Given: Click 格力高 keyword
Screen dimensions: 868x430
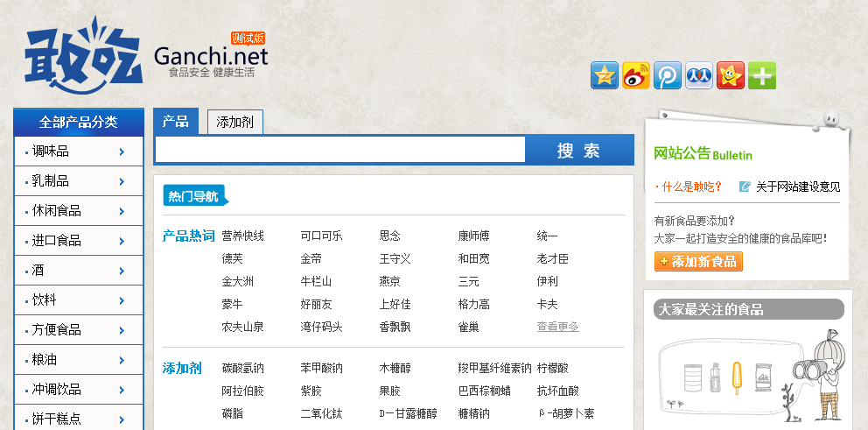Looking at the screenshot, I should (474, 304).
